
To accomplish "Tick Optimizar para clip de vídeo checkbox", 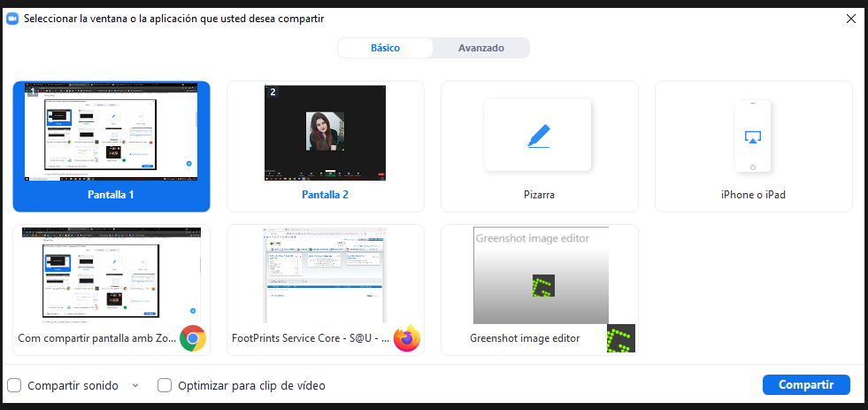I will click(165, 385).
